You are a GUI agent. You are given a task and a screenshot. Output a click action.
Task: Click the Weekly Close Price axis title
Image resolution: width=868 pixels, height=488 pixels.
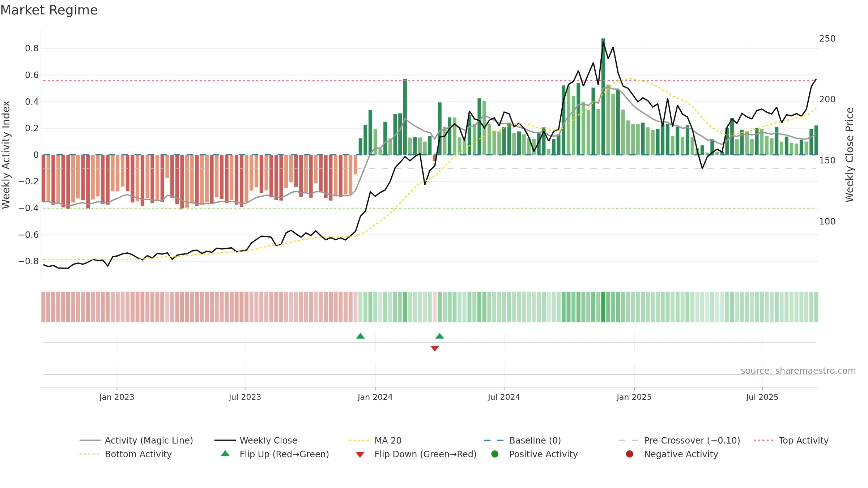coord(850,155)
